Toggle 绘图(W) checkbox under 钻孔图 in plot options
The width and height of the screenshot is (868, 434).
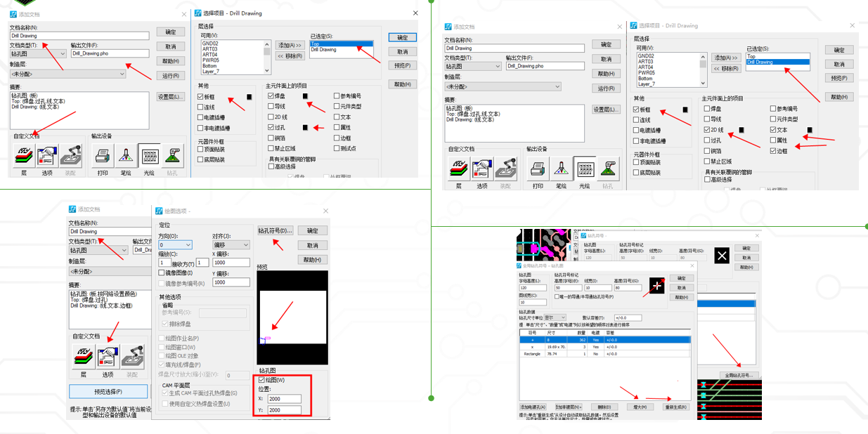click(262, 380)
